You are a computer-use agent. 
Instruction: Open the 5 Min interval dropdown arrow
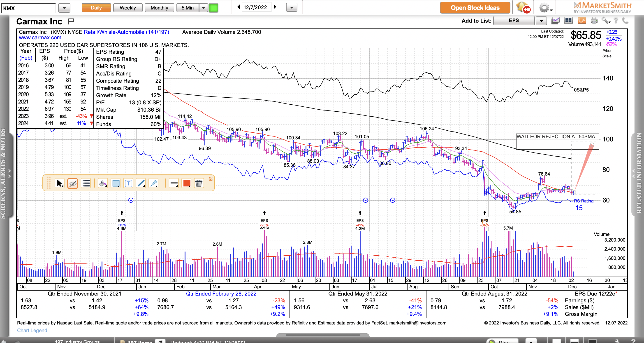pyautogui.click(x=204, y=8)
